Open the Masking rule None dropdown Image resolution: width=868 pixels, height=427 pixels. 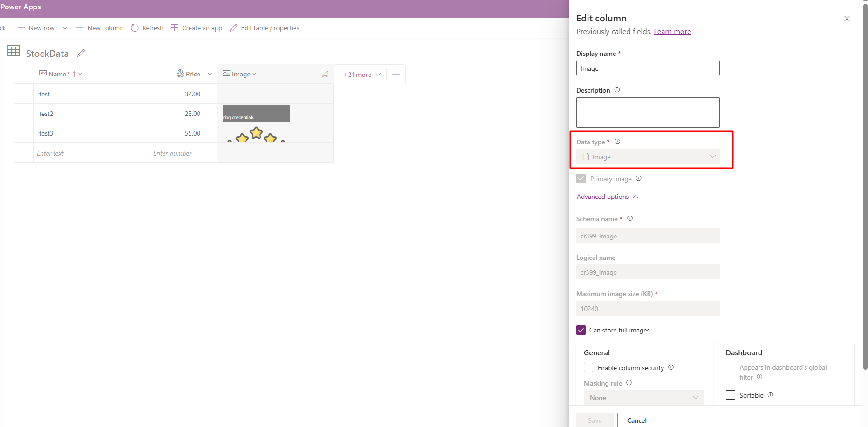(644, 398)
